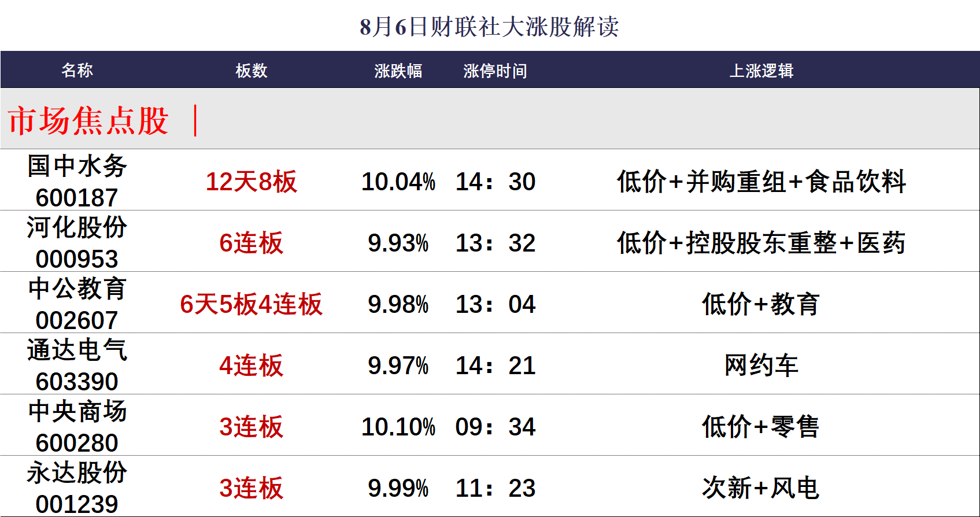
Task: Select the 9.99% change cell
Action: (398, 488)
